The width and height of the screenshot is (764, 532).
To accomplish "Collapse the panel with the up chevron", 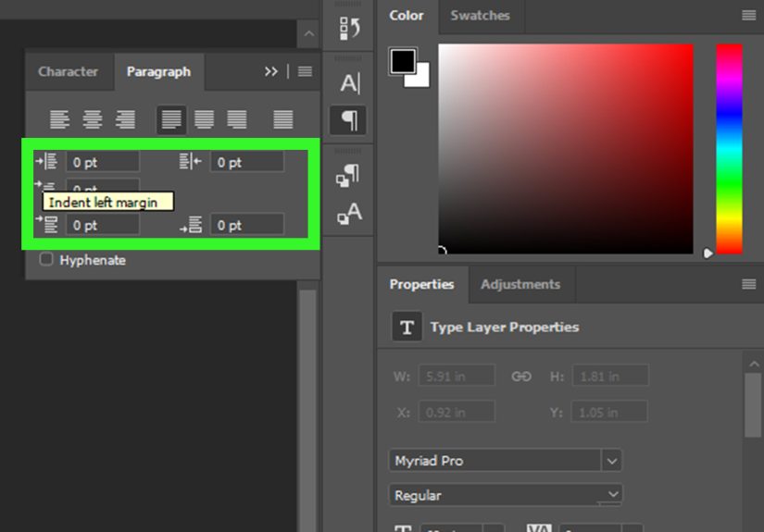I will [x=308, y=33].
